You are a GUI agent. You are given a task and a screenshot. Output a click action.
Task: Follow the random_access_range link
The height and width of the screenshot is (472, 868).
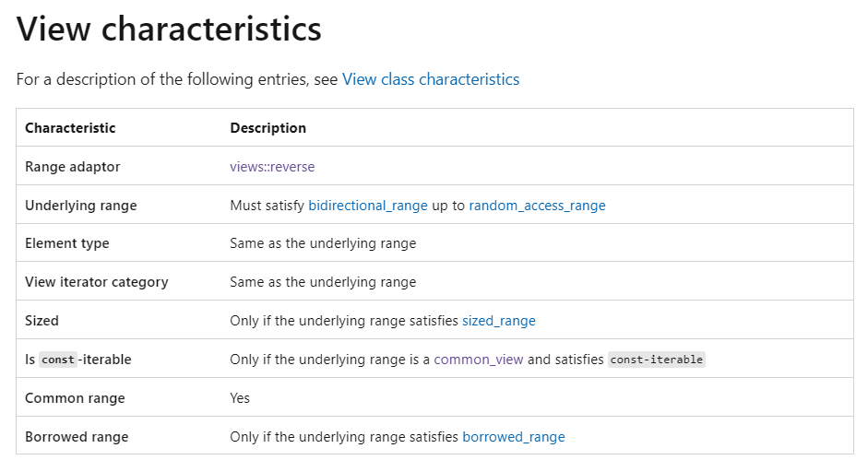[537, 206]
